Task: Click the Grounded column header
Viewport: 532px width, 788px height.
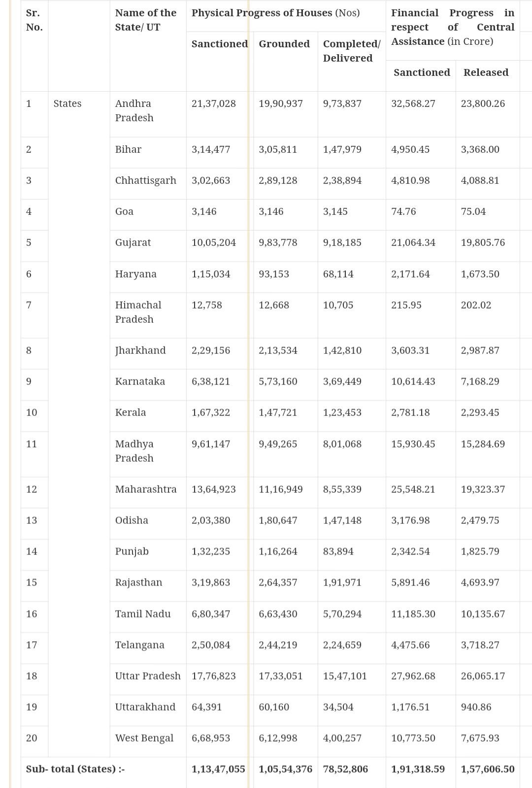Action: click(x=284, y=44)
